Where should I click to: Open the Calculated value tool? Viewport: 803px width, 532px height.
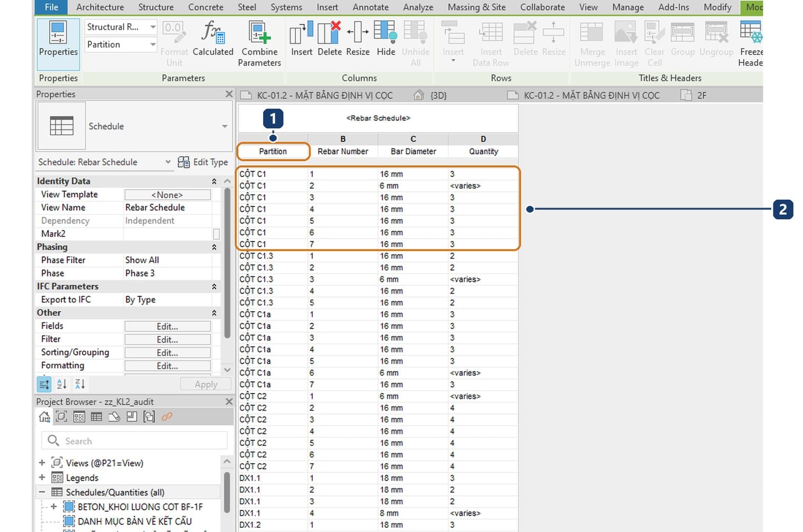point(213,38)
